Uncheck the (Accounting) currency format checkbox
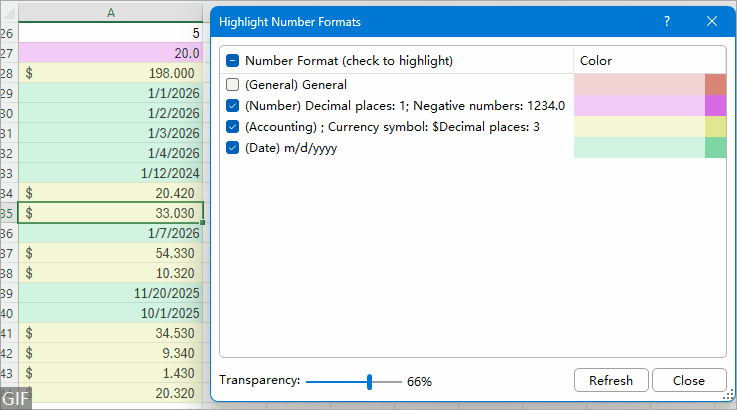This screenshot has height=410, width=737. (233, 127)
